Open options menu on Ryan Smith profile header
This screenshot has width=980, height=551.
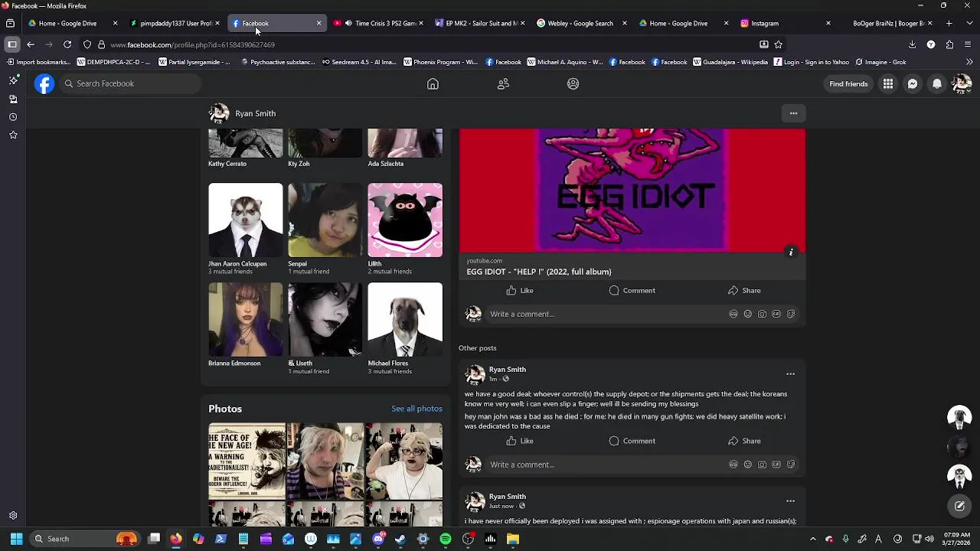tap(793, 113)
